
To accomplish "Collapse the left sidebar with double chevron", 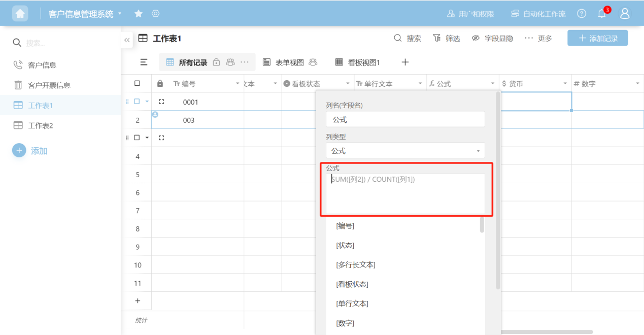I will 127,40.
